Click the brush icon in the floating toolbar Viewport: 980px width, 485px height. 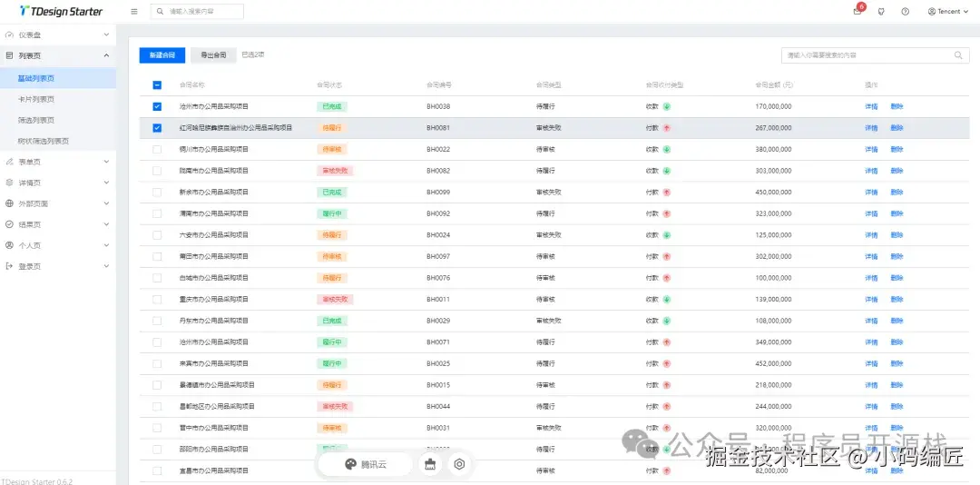coord(430,464)
